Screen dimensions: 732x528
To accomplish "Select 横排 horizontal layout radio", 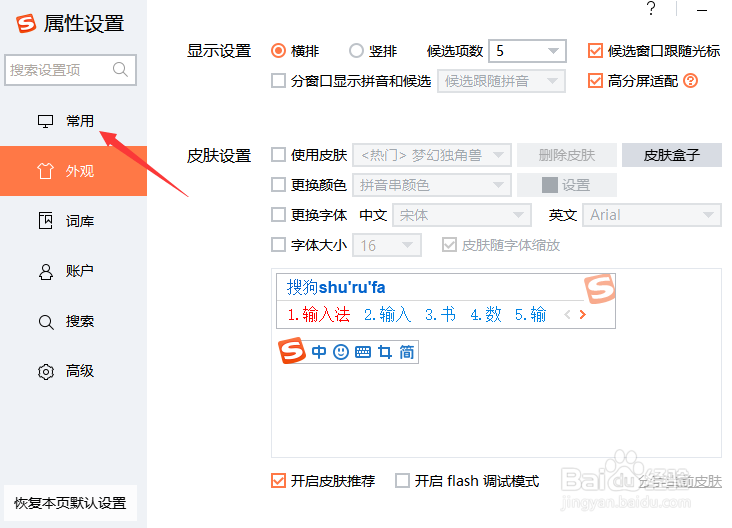I will [278, 50].
